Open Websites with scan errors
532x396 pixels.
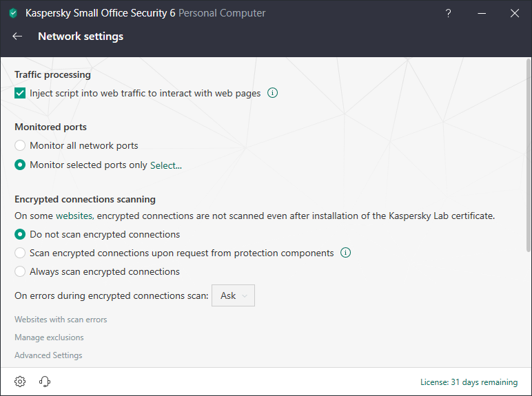pos(61,320)
